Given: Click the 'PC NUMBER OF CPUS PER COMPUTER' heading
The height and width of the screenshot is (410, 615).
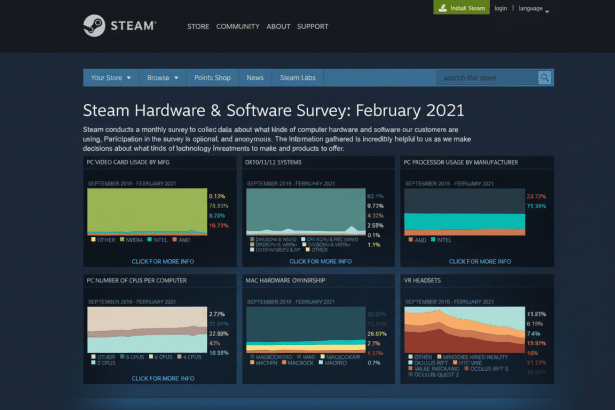Looking at the screenshot, I should (136, 280).
